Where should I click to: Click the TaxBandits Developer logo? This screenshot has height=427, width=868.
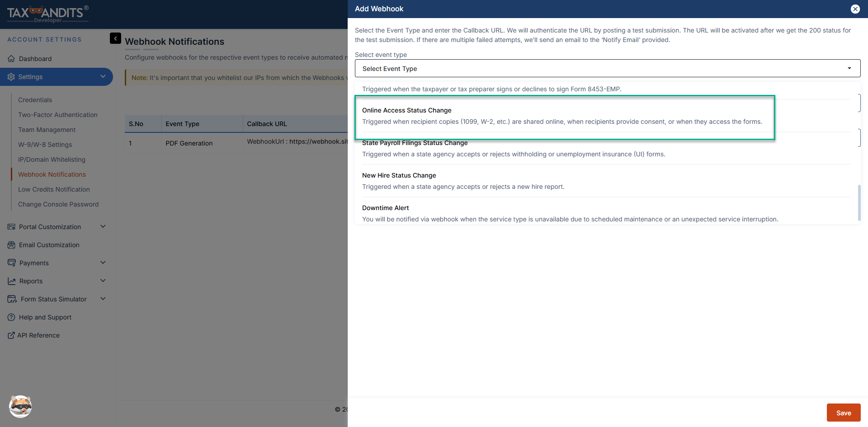click(x=47, y=14)
